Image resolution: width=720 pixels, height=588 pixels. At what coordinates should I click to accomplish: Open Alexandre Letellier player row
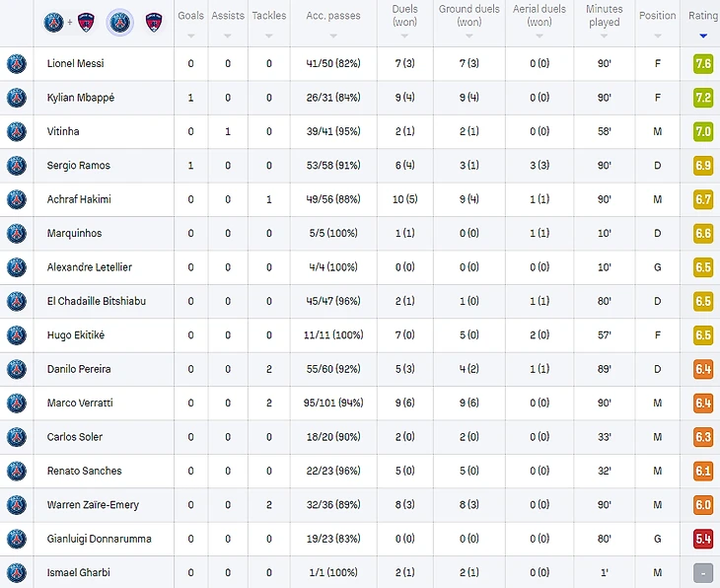[360, 267]
